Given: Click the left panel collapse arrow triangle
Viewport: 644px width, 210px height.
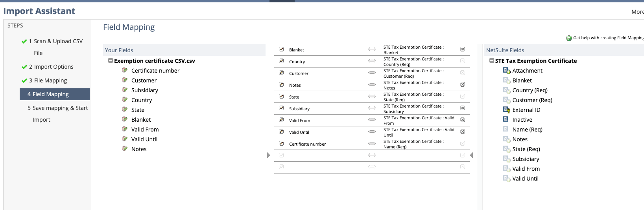Looking at the screenshot, I should 269,155.
